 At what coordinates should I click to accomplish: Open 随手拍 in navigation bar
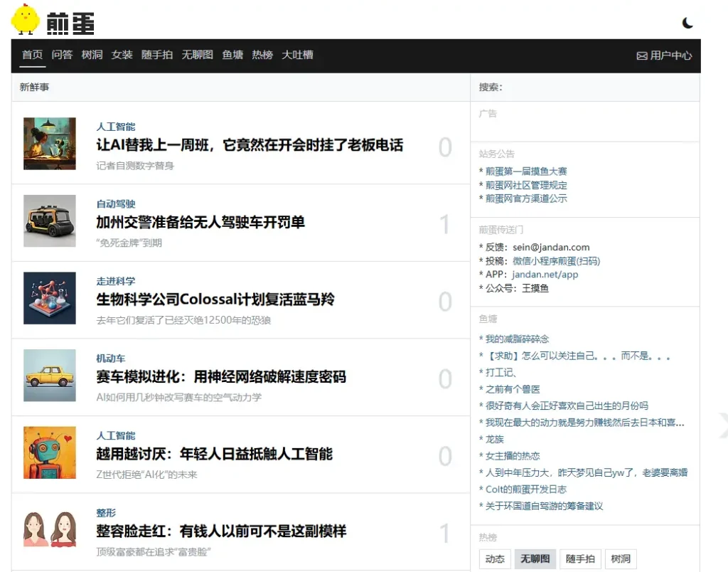[x=157, y=55]
